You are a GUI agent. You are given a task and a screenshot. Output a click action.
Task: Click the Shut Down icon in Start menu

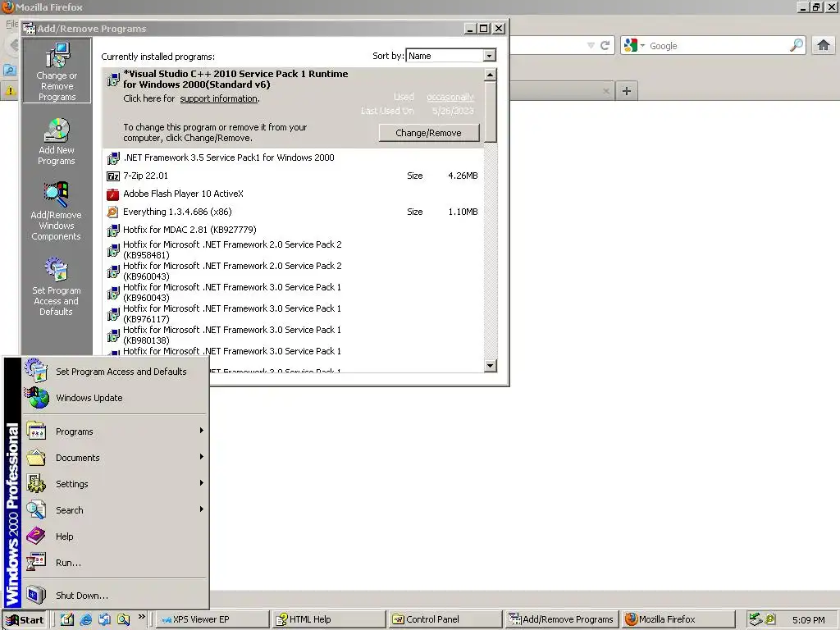point(36,596)
